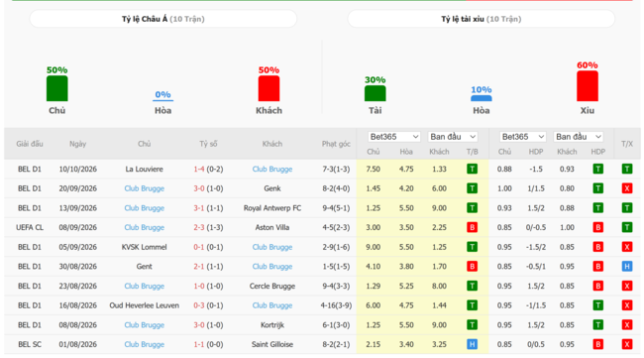Click the 1-4 score in La Louviere row

pyautogui.click(x=199, y=169)
